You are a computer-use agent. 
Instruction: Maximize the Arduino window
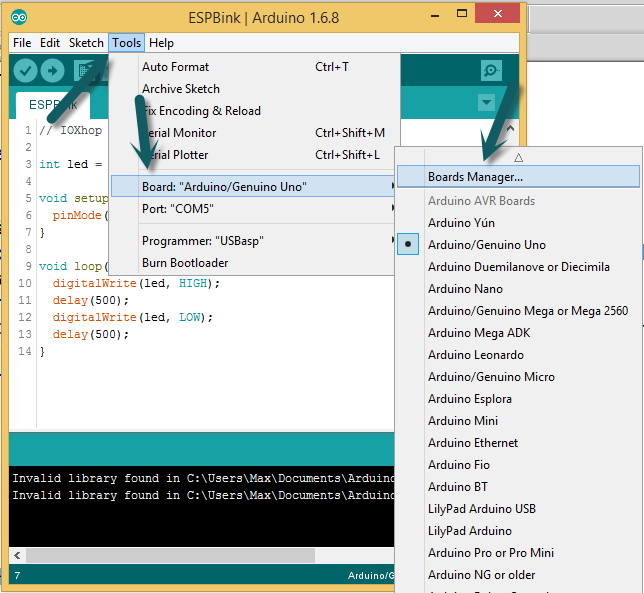tap(462, 14)
